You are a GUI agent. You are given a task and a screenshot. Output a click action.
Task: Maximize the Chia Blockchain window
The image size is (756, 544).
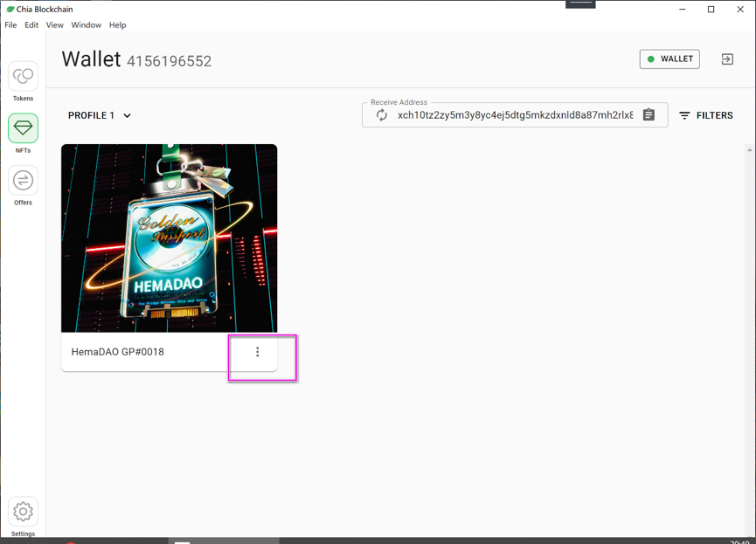coord(711,9)
